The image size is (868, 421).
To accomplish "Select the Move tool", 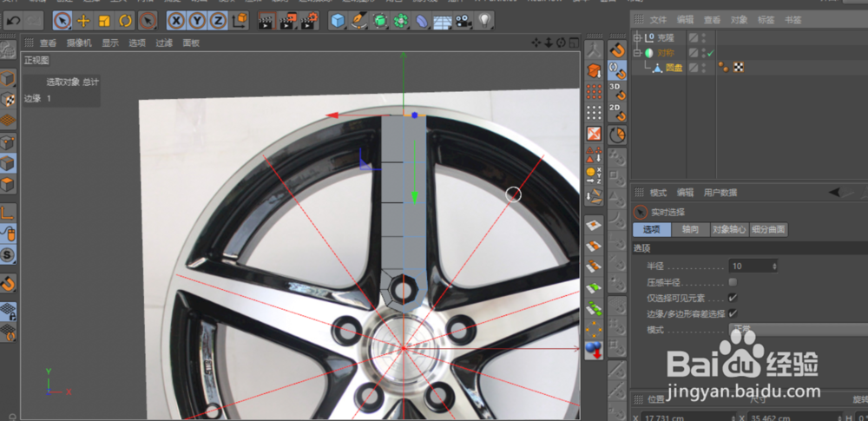I will point(83,21).
